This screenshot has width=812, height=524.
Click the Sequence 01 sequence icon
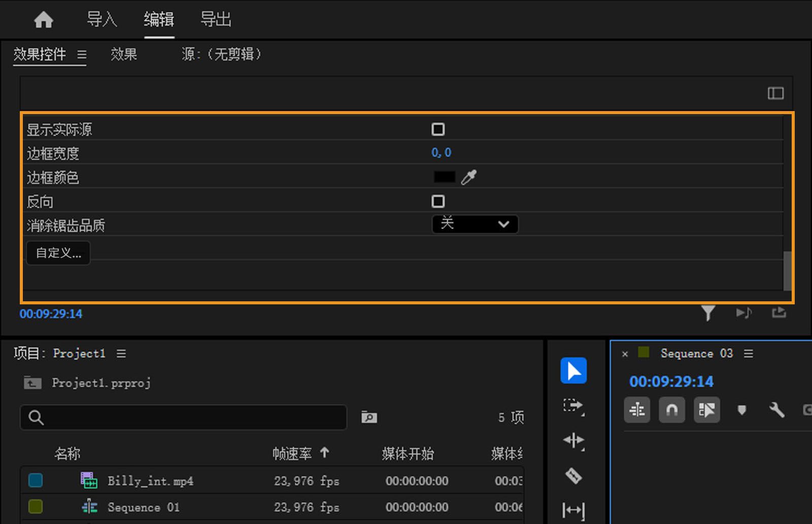click(x=89, y=507)
